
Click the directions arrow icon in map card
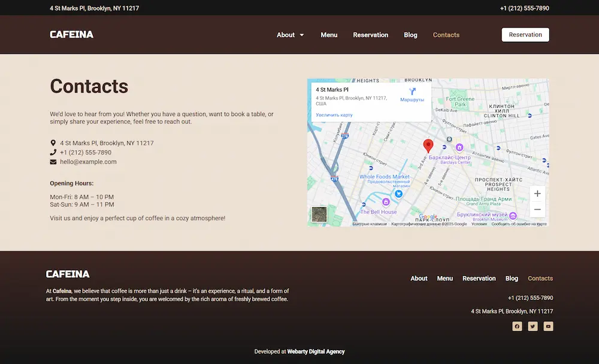(x=412, y=91)
